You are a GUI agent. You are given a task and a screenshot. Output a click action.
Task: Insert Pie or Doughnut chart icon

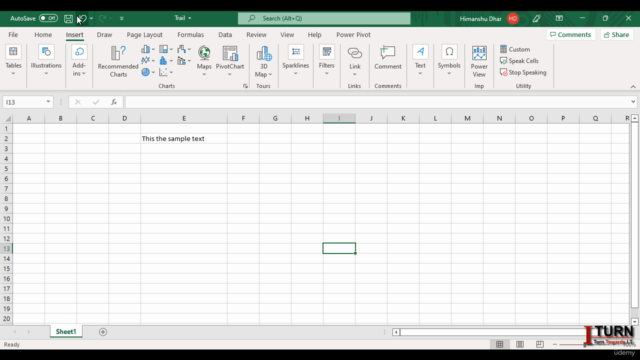[x=147, y=72]
